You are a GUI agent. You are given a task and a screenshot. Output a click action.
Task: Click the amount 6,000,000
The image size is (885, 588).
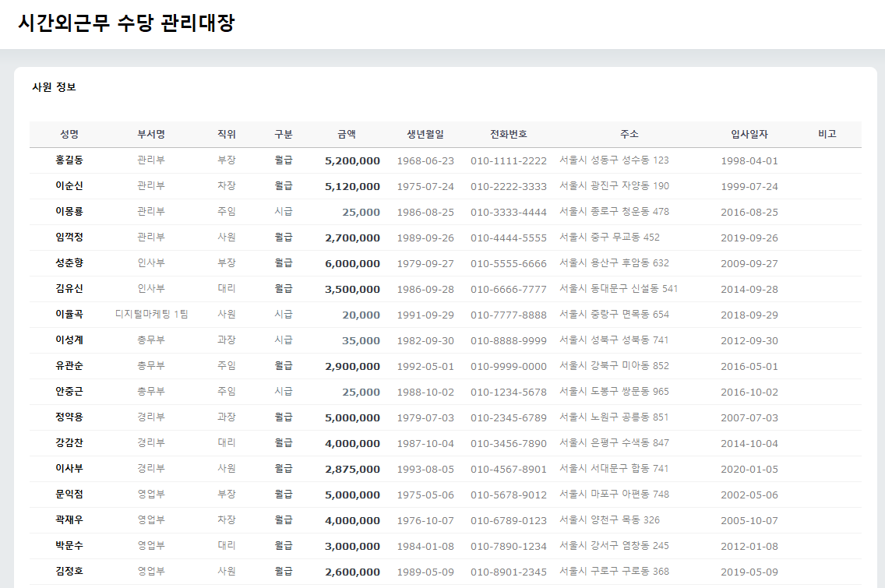(352, 263)
